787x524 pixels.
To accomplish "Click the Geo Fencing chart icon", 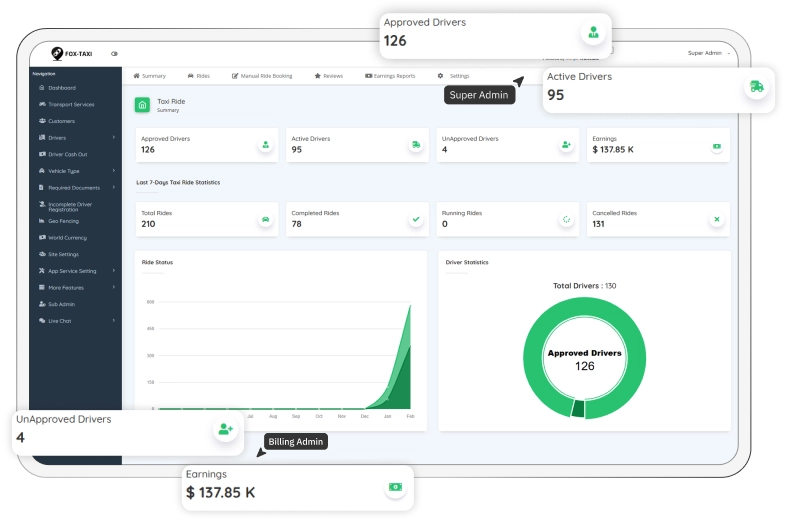I will [x=42, y=221].
